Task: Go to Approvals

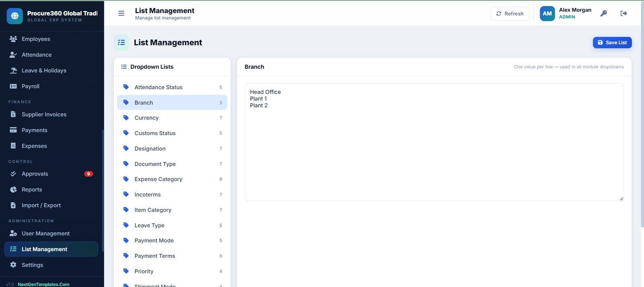Action: tap(51, 174)
